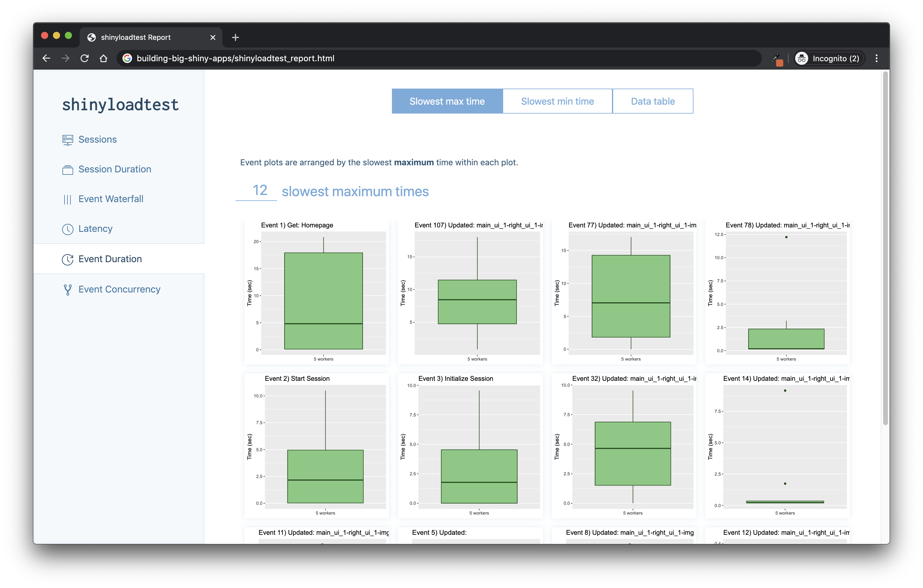The image size is (923, 588).
Task: Click the Event 1) Get: Homepage plot
Action: (317, 292)
